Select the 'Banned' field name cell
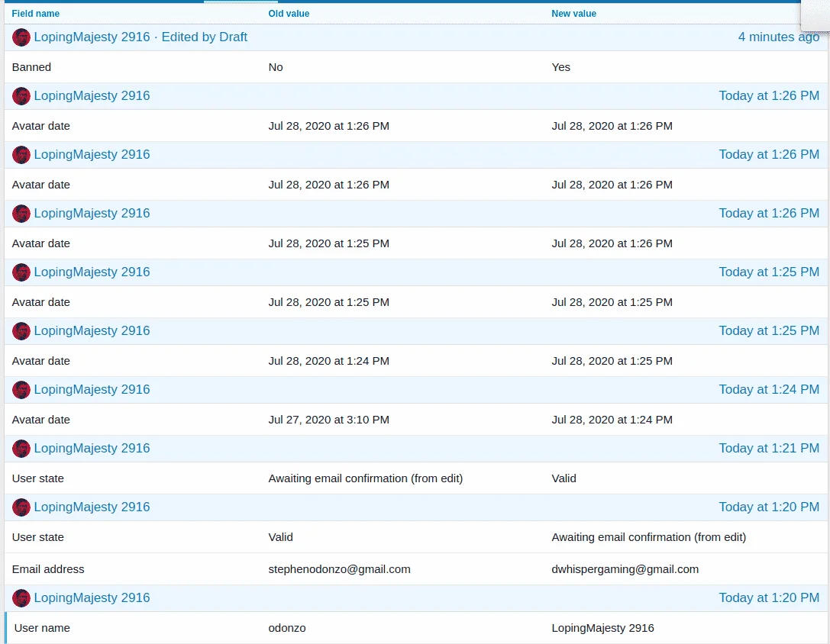Screen dimensions: 830x644 (32, 67)
